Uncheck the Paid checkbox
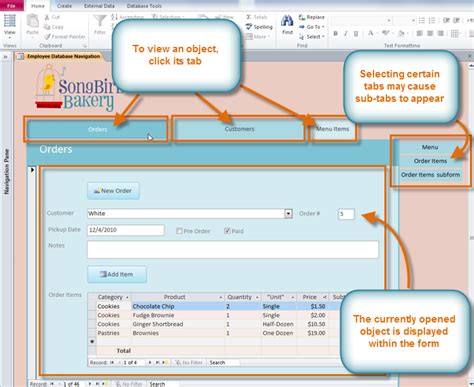474x387 pixels. coord(227,231)
